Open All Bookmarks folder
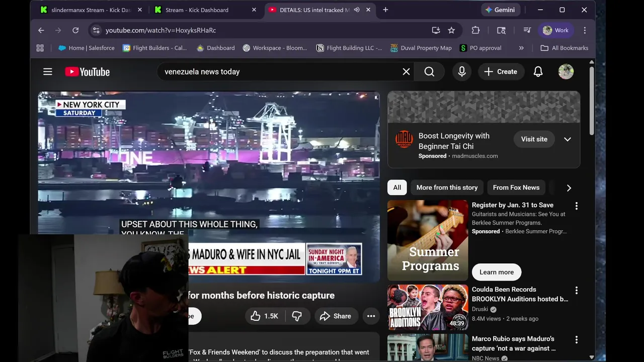The image size is (644, 362). tap(564, 48)
